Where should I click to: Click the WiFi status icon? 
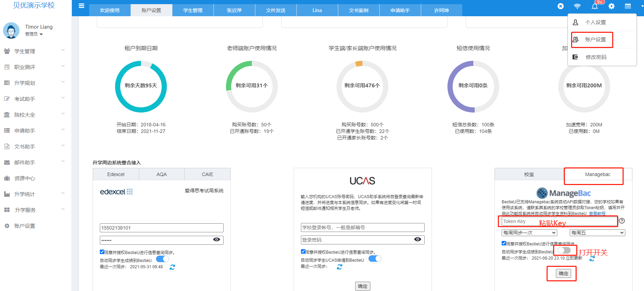[x=577, y=6]
